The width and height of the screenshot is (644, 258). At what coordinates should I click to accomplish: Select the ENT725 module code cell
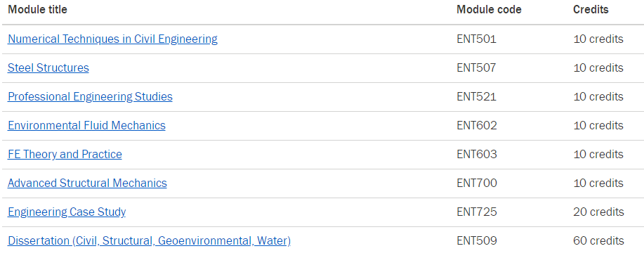point(477,212)
